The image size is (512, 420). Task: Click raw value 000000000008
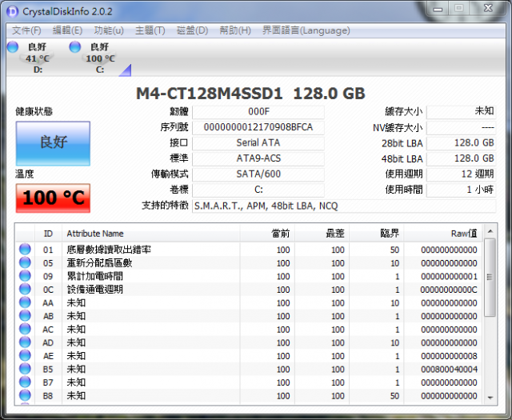(x=449, y=356)
